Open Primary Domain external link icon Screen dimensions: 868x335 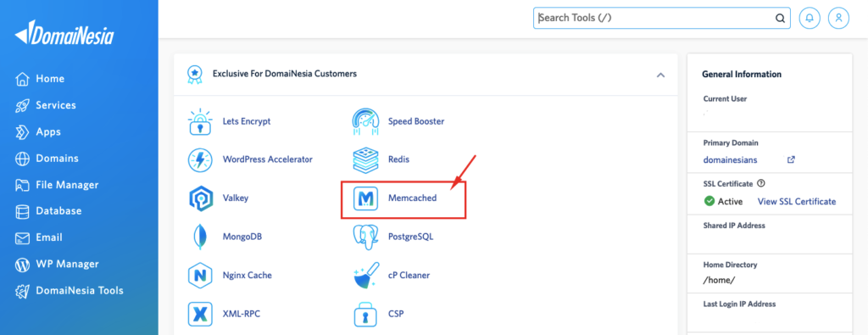(791, 159)
